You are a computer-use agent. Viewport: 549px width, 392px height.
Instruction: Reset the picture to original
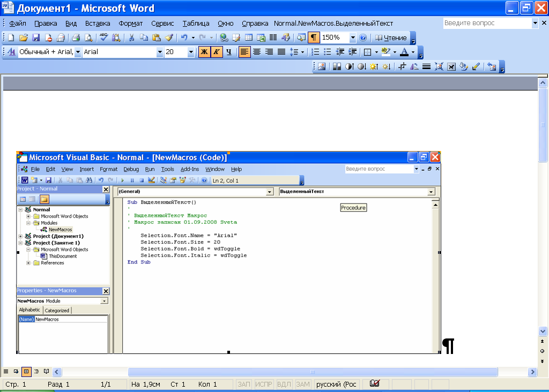pyautogui.click(x=492, y=66)
